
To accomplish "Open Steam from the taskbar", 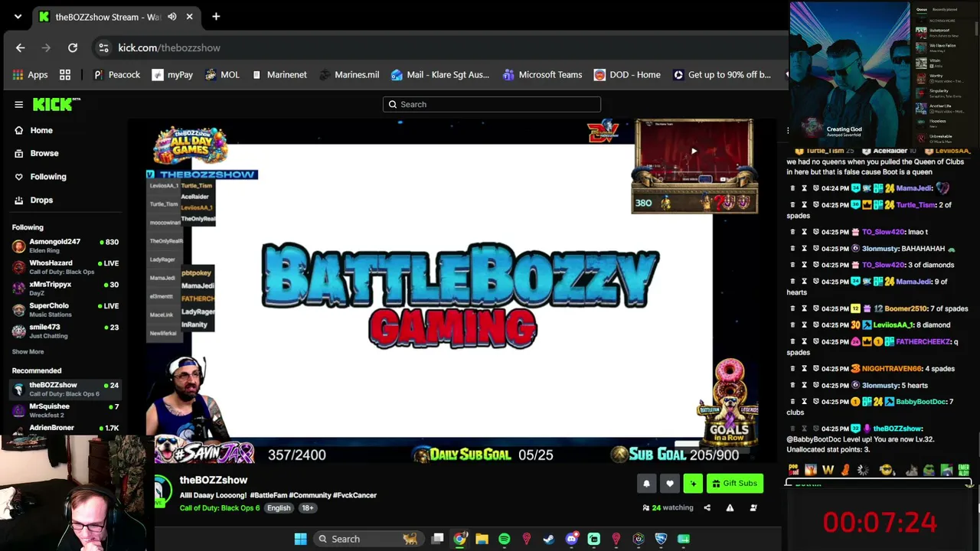I will pyautogui.click(x=549, y=539).
